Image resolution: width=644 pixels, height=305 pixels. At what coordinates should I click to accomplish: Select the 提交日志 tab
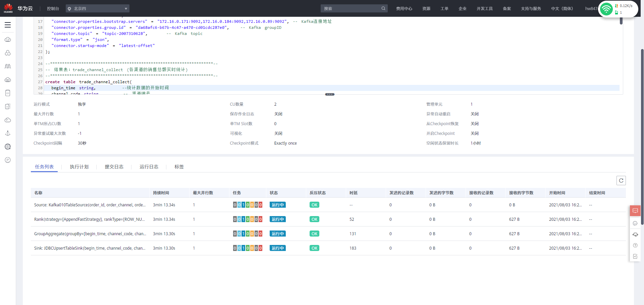click(x=114, y=167)
